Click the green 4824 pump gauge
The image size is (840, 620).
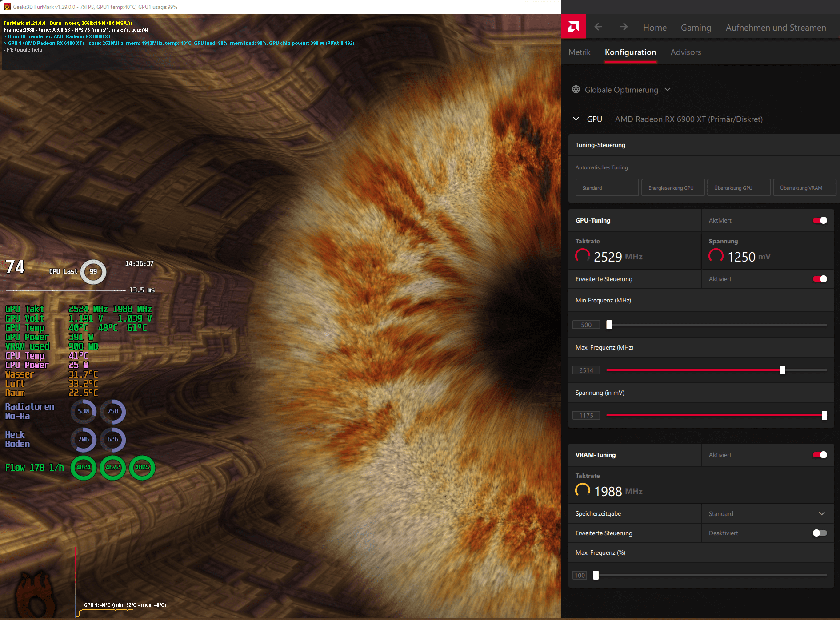point(84,467)
